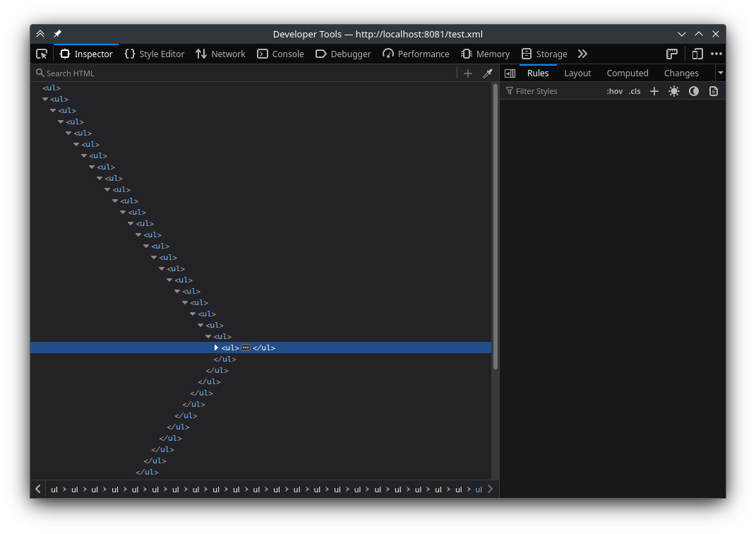Switch to the Console tab
Image resolution: width=756 pixels, height=534 pixels.
[x=280, y=54]
